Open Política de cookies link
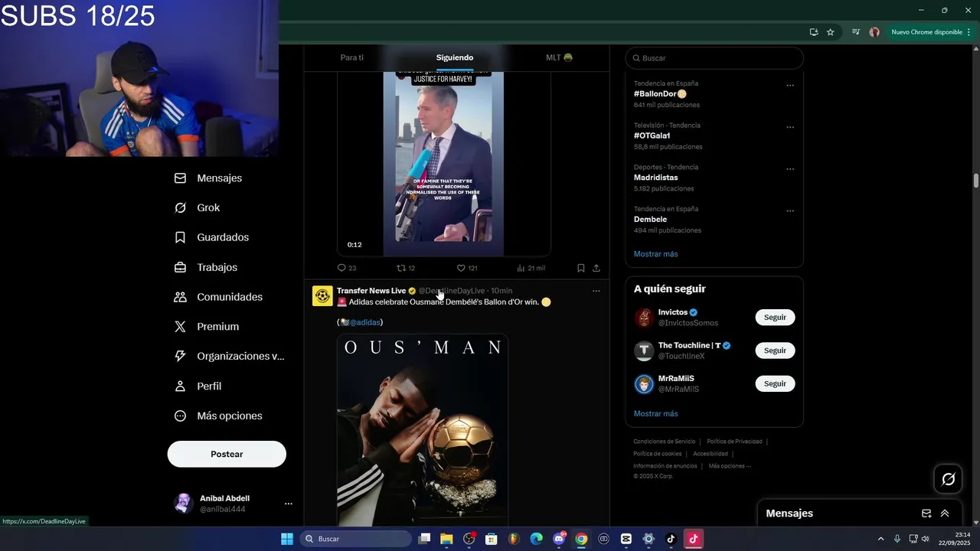 pos(657,454)
